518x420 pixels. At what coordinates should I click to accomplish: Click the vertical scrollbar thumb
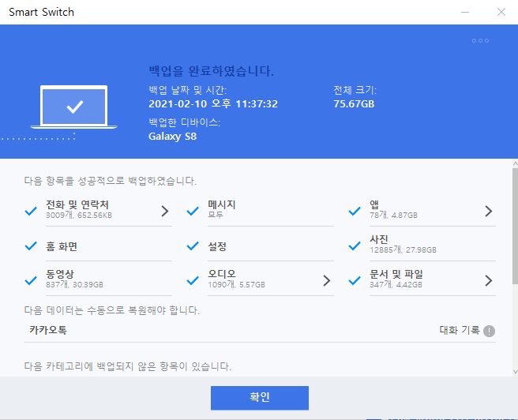coord(515,226)
